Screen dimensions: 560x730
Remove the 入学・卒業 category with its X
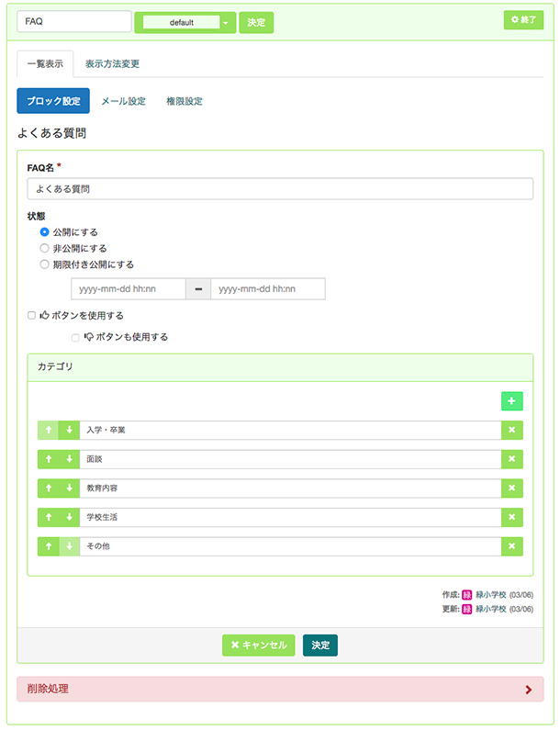[x=511, y=430]
